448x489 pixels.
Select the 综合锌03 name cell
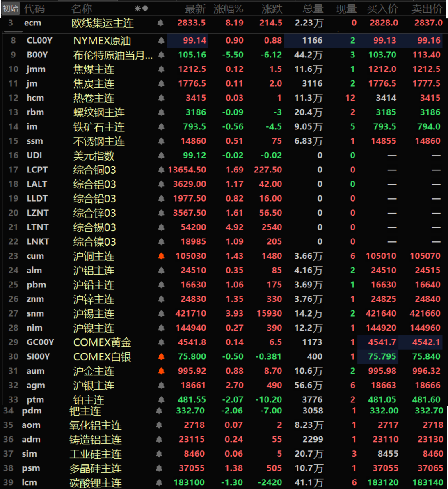pyautogui.click(x=95, y=213)
